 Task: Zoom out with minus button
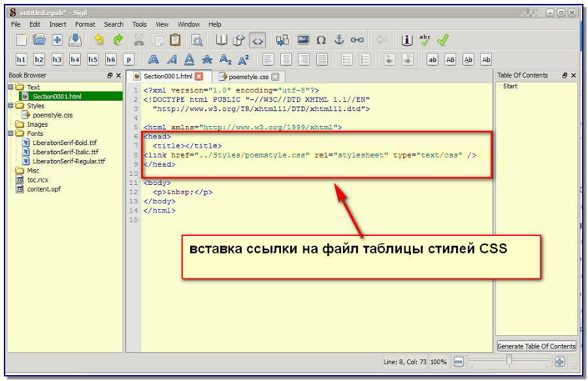point(459,362)
